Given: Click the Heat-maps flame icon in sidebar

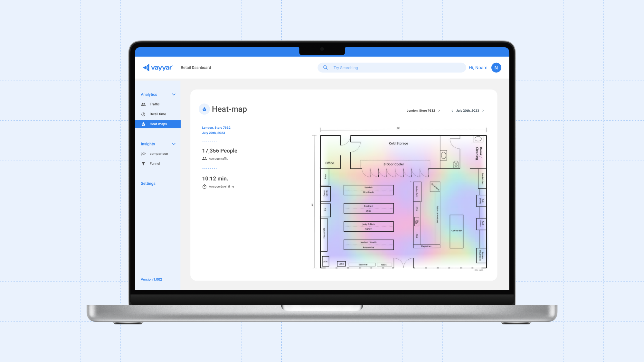Looking at the screenshot, I should coord(143,124).
